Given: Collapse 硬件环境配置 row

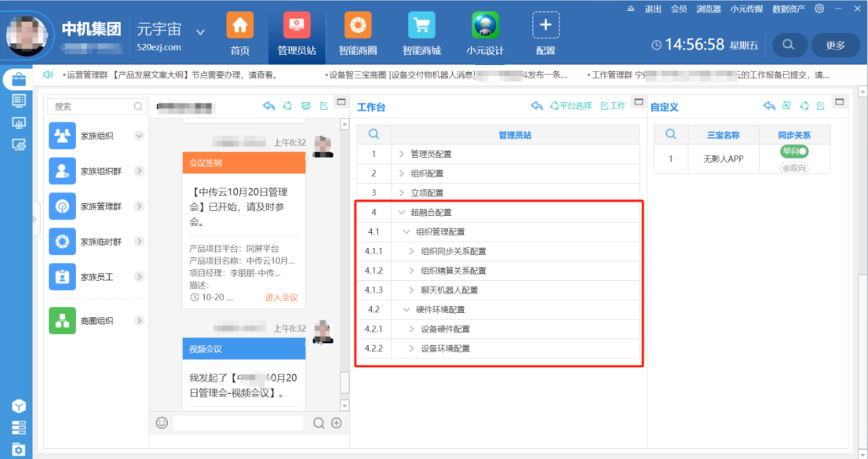Looking at the screenshot, I should pos(407,309).
